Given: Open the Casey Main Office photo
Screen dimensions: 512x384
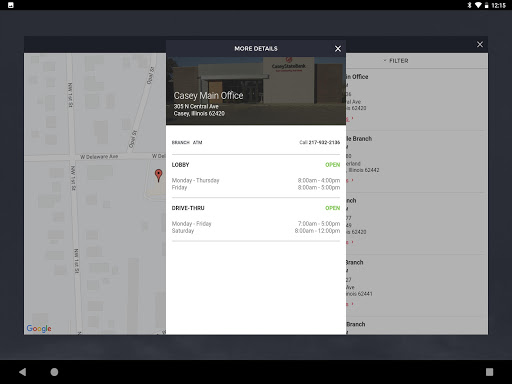Looking at the screenshot, I should point(256,91).
